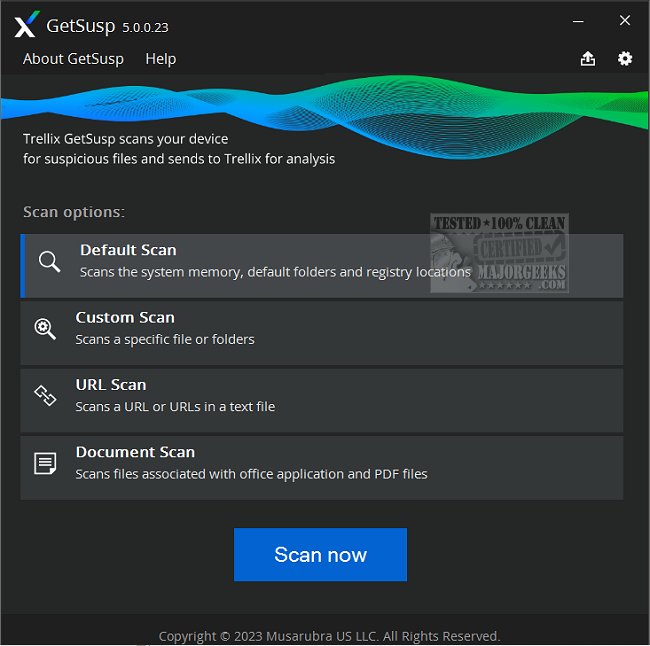Select the Default Scan option title
650x646 pixels.
(x=128, y=251)
